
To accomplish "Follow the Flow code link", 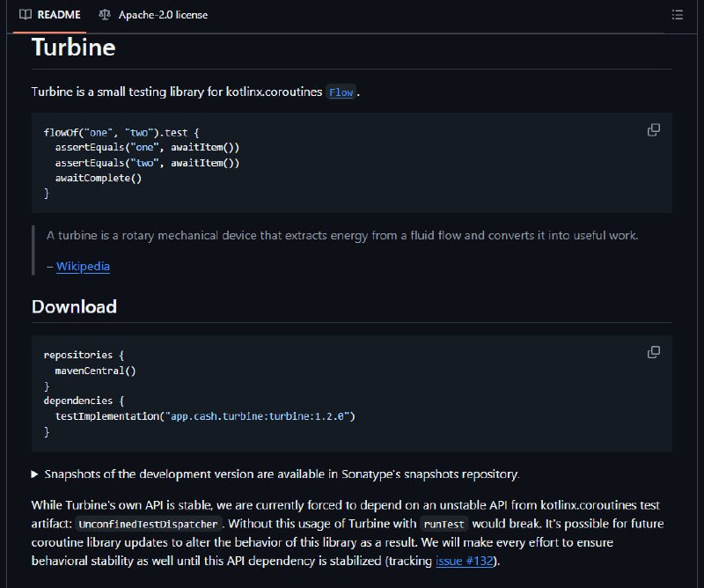I will tap(341, 92).
